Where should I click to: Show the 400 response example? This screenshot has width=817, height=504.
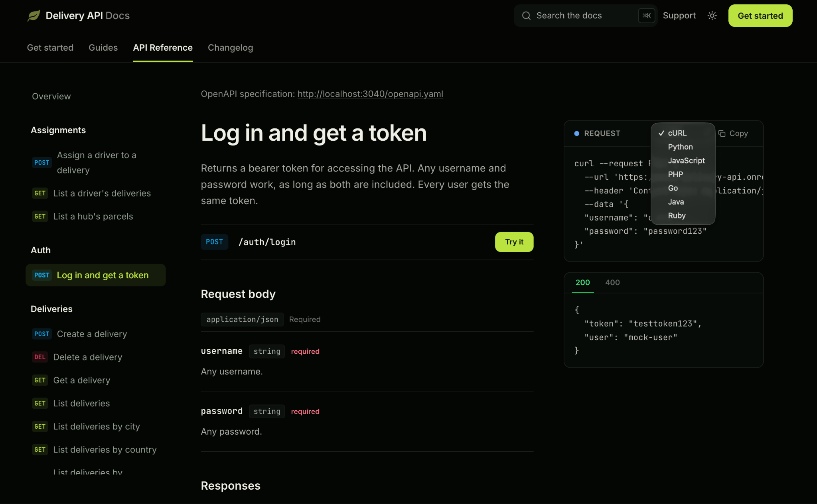click(x=612, y=283)
